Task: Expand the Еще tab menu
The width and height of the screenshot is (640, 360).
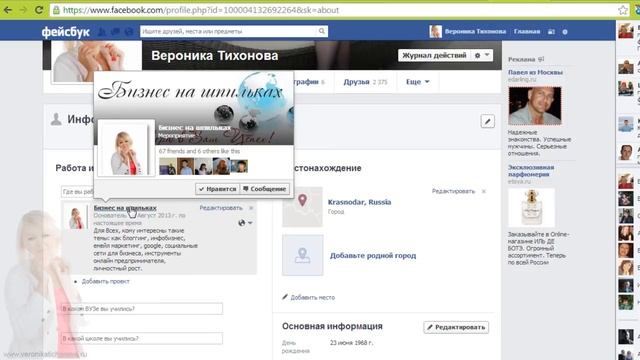Action: [418, 82]
